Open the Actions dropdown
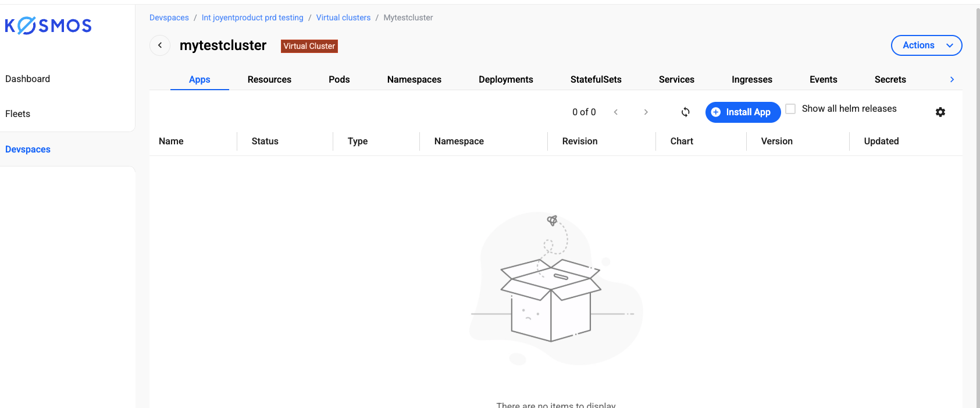980x408 pixels. [x=926, y=45]
